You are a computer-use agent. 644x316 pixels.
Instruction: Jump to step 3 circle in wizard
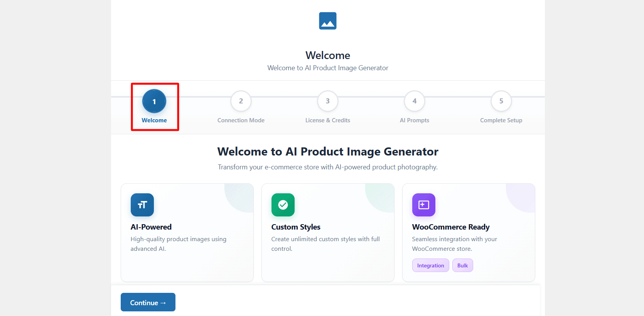pos(328,101)
